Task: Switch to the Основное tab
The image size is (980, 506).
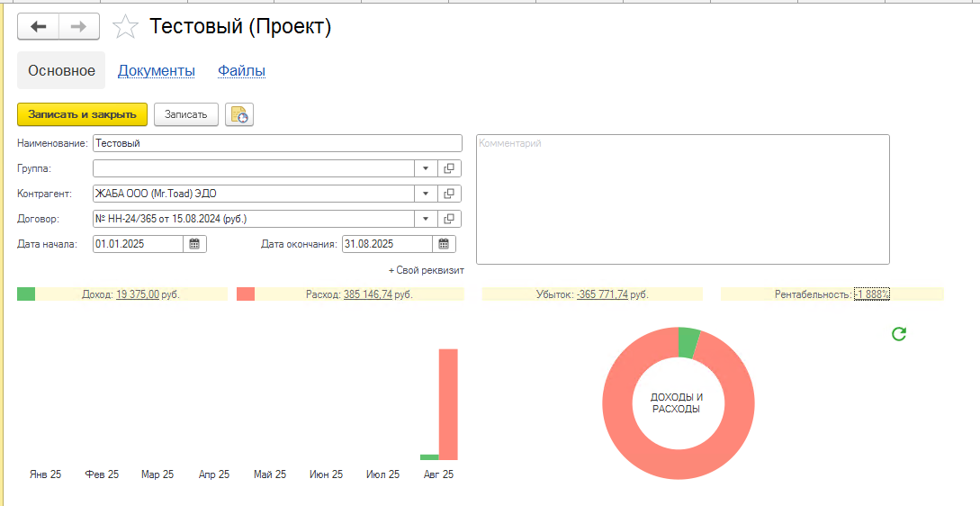Action: tap(61, 70)
